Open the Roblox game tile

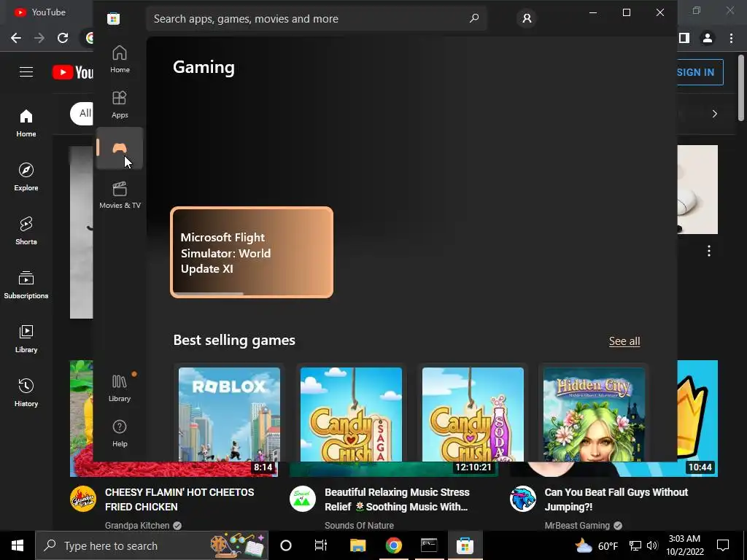click(x=229, y=413)
